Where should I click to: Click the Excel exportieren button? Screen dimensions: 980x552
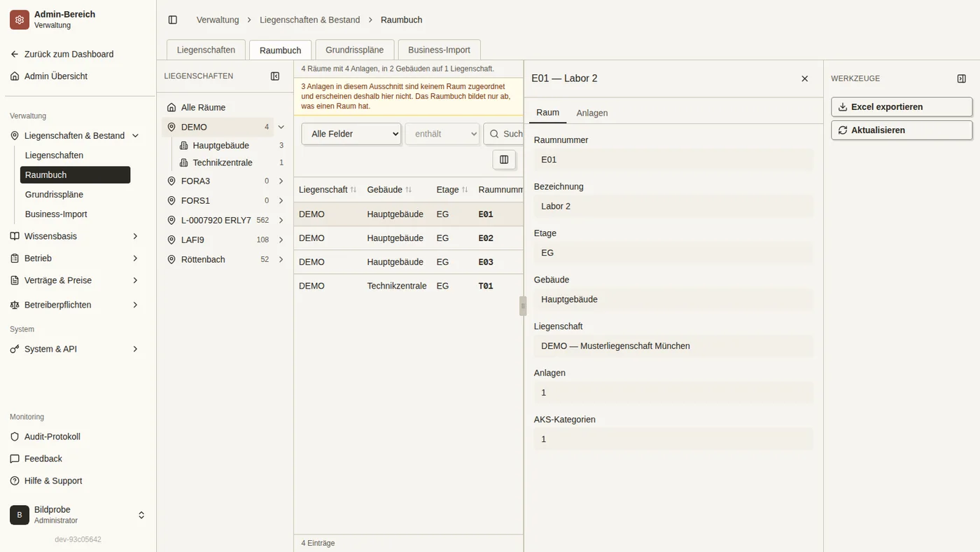(902, 107)
